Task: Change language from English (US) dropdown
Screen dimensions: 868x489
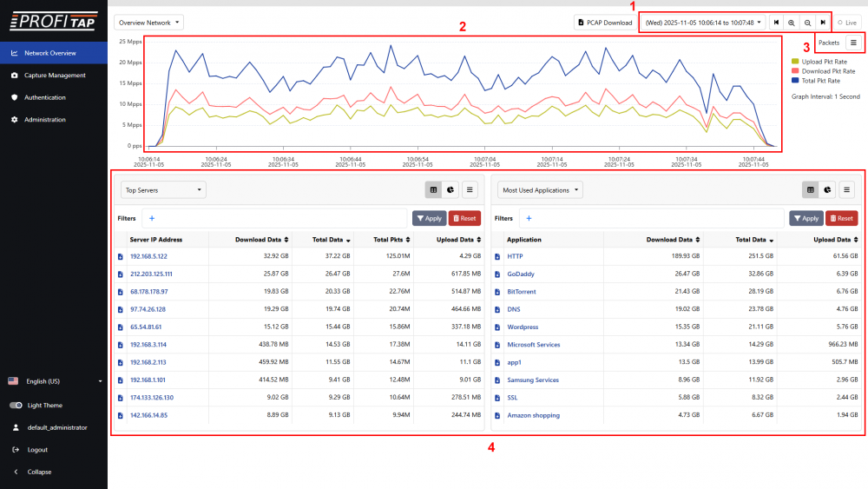Action: tap(54, 381)
